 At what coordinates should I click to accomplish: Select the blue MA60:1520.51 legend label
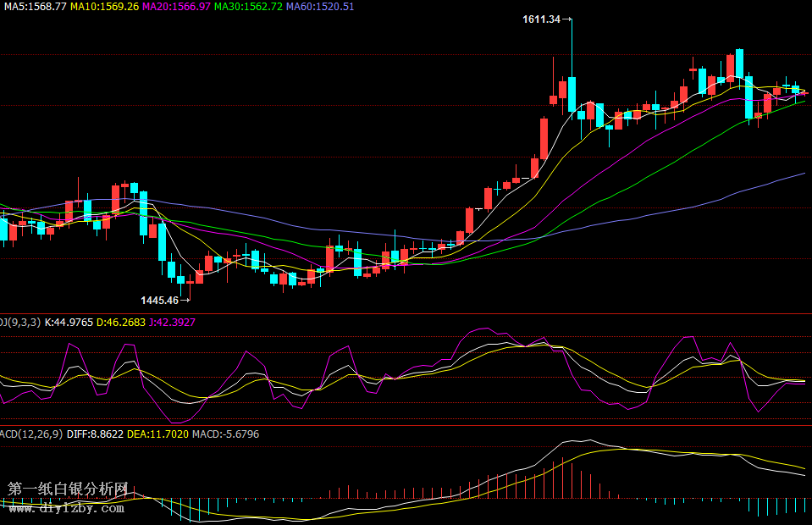pyautogui.click(x=320, y=6)
